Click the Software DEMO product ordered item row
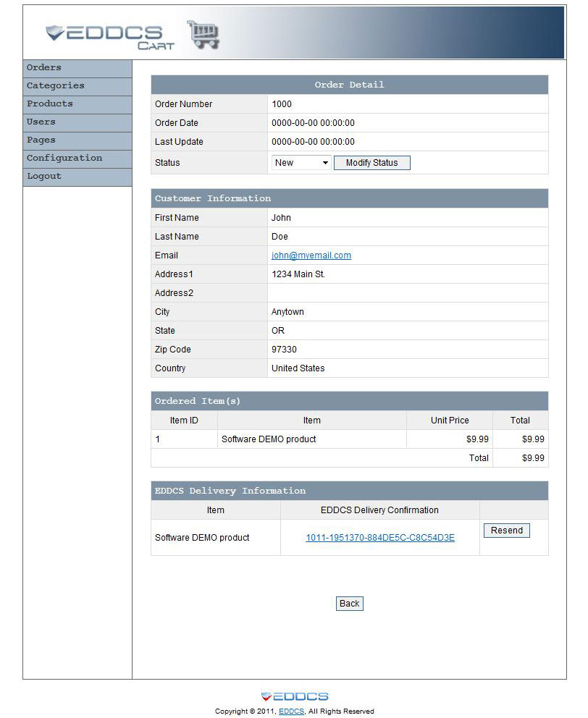588x718 pixels. (269, 439)
